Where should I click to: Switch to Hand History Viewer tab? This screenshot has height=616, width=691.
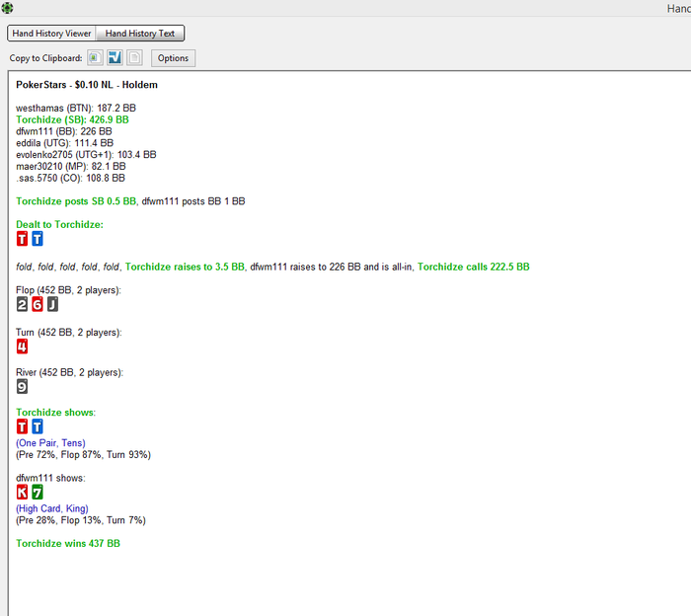click(51, 34)
